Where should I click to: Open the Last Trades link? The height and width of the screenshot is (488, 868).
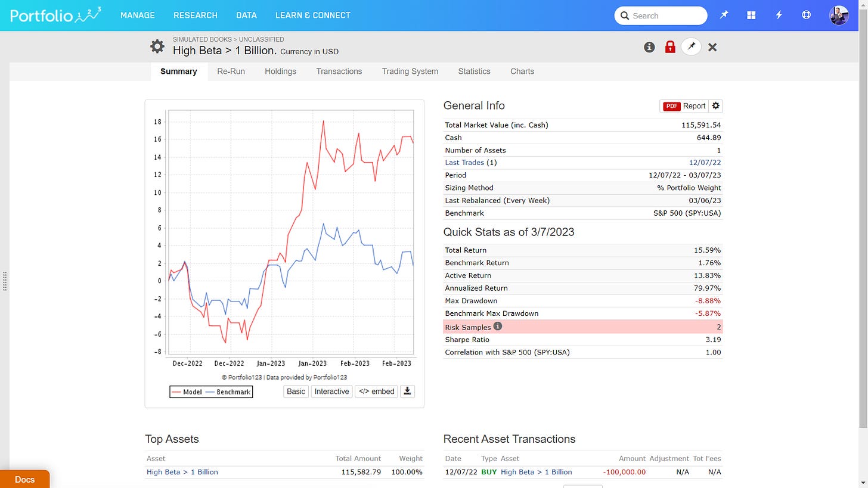[464, 162]
